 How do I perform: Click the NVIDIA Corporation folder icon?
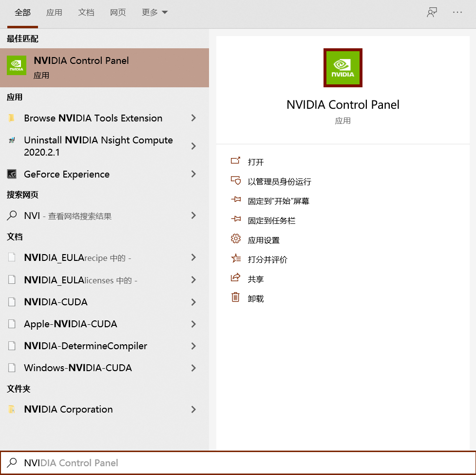[x=12, y=409]
